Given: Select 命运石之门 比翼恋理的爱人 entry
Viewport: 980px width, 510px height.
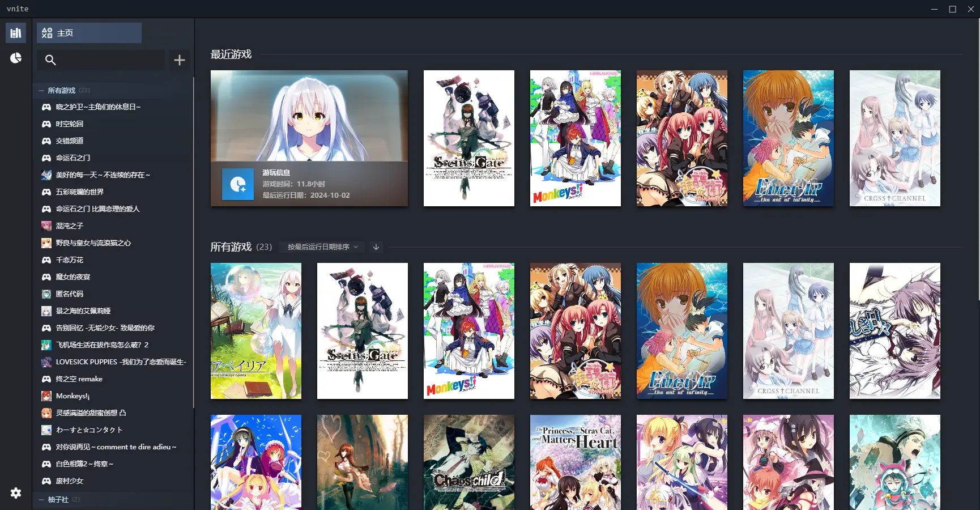Looking at the screenshot, I should (113, 209).
